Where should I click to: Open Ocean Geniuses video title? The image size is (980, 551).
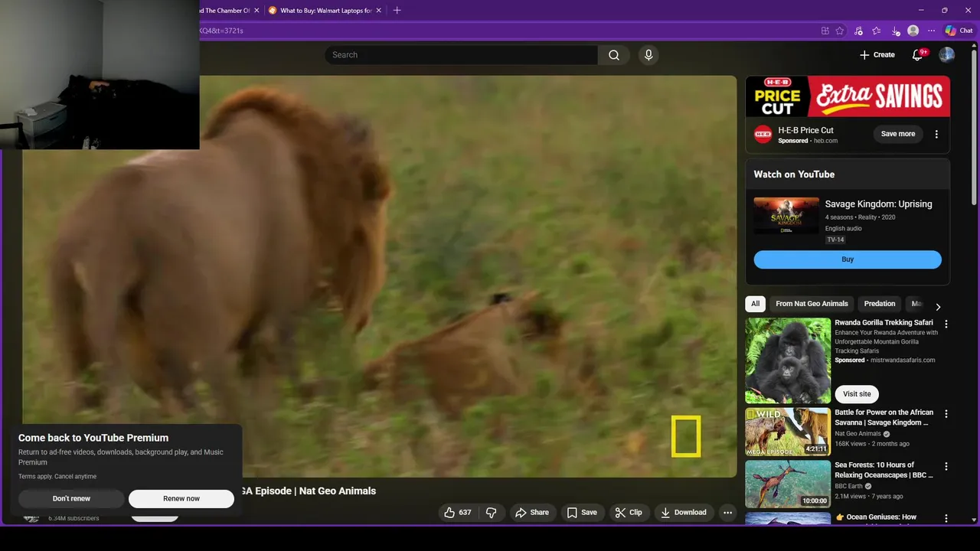click(875, 517)
